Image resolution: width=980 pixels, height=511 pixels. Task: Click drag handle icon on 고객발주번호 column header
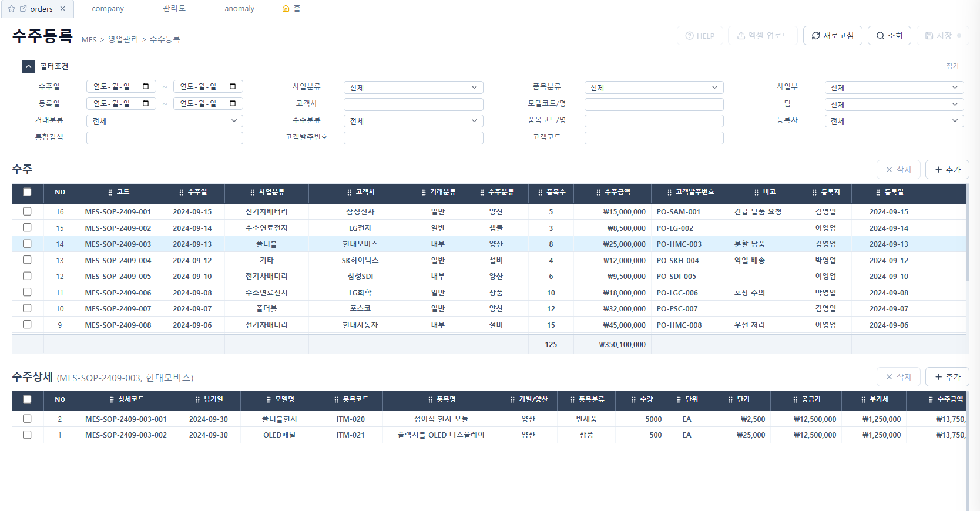(x=670, y=192)
